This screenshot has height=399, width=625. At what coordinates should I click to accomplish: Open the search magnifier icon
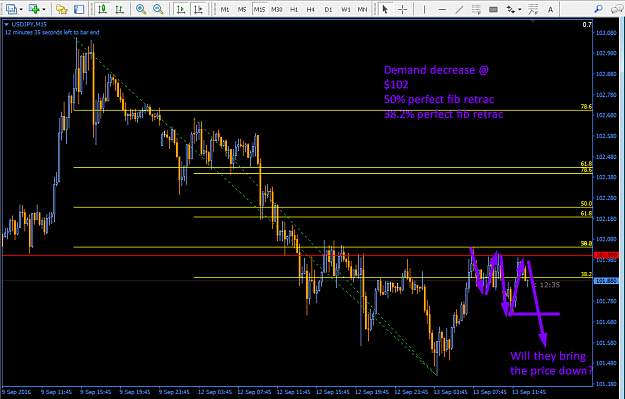click(x=598, y=9)
